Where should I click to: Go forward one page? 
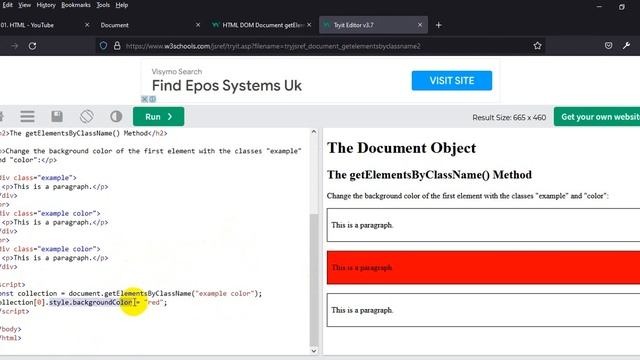pyautogui.click(x=15, y=46)
